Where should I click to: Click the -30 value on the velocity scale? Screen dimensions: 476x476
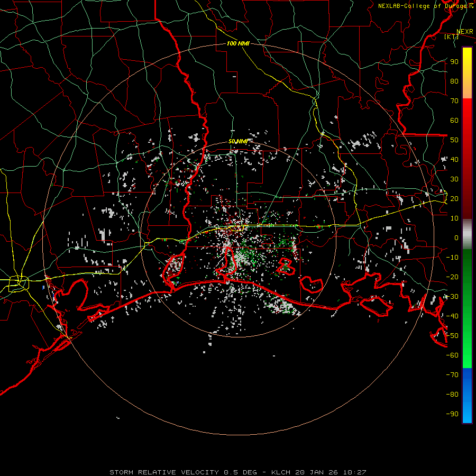coord(452,297)
